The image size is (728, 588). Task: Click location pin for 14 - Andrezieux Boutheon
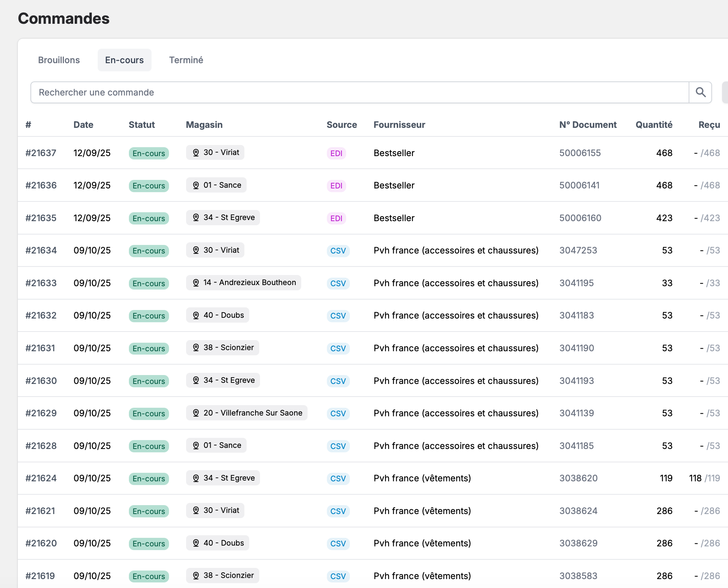[x=196, y=283]
